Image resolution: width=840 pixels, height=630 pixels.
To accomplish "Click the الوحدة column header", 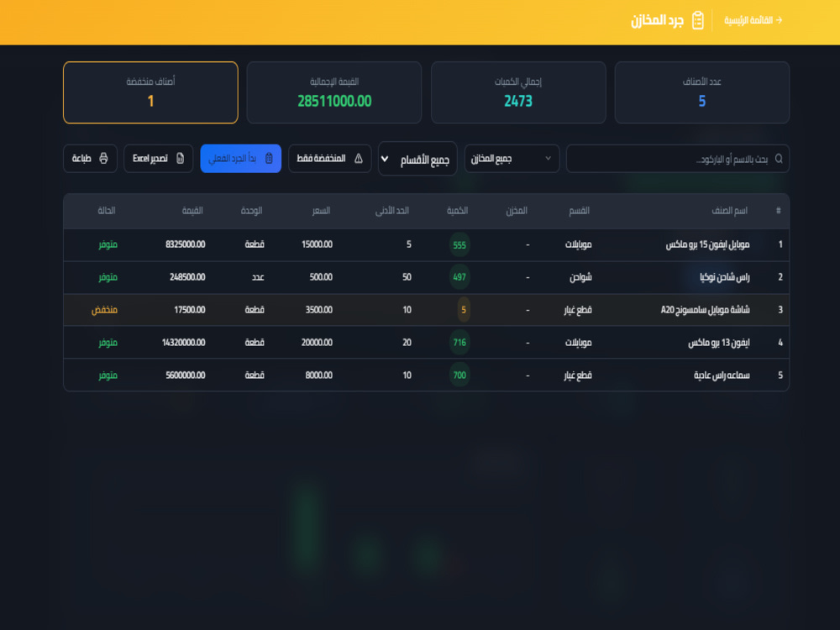I will 251,211.
